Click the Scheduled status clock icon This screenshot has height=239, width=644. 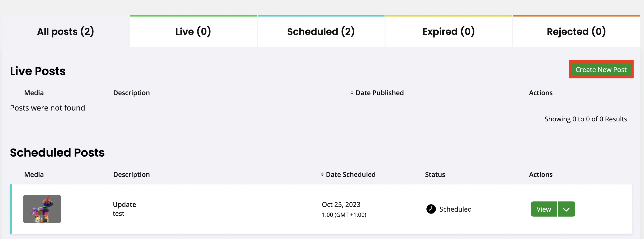[x=431, y=209]
